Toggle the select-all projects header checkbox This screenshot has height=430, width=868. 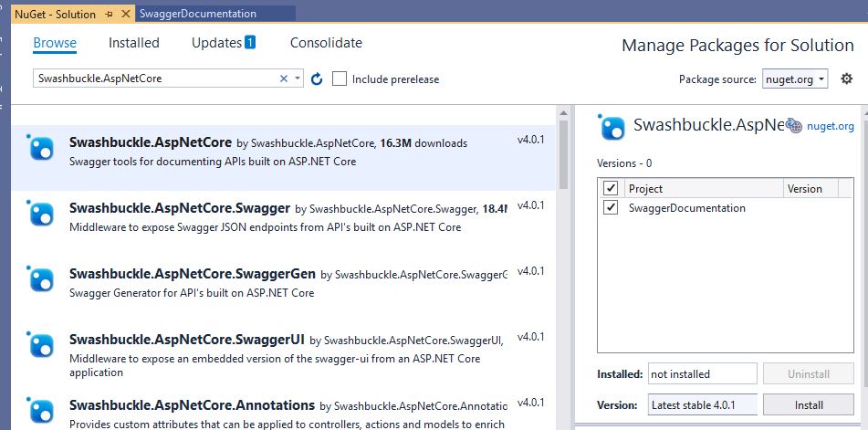pos(611,188)
